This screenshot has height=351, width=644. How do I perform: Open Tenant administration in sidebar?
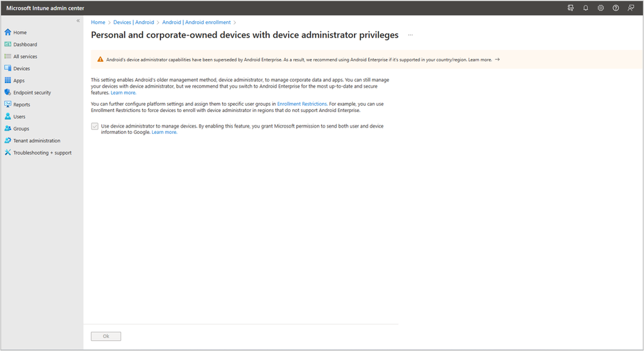[37, 140]
